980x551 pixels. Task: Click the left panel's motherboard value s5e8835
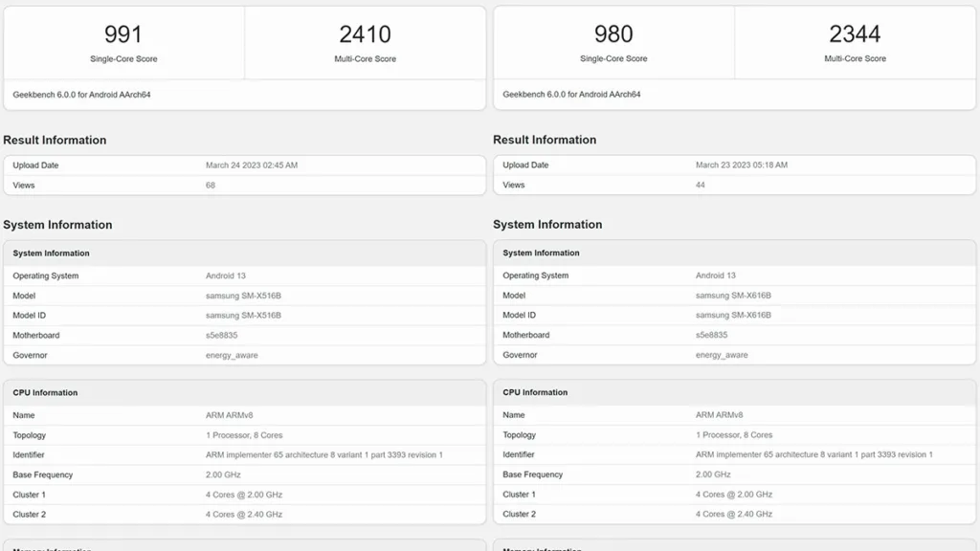pyautogui.click(x=221, y=336)
